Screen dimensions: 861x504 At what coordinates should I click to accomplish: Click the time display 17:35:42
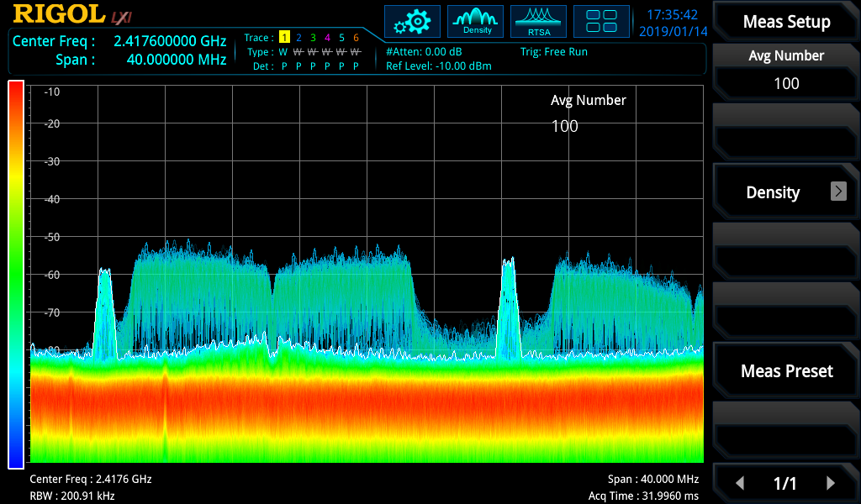point(672,15)
